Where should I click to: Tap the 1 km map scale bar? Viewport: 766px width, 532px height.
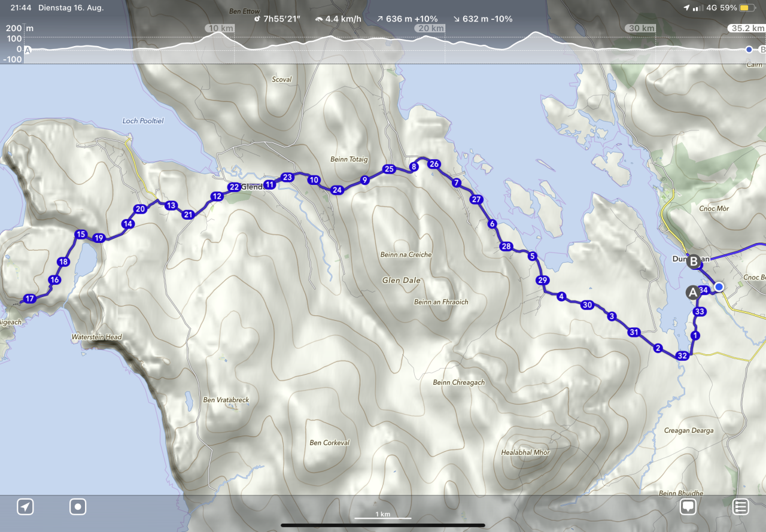click(x=383, y=516)
